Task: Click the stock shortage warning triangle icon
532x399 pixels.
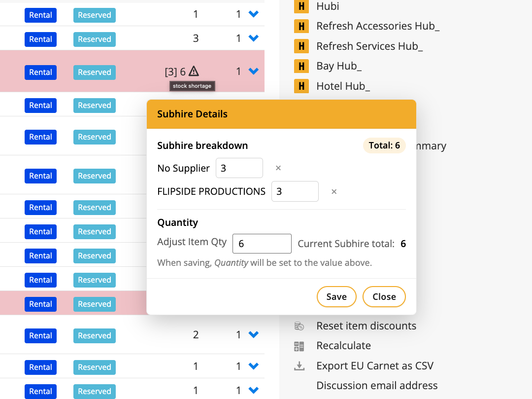Action: click(x=194, y=72)
